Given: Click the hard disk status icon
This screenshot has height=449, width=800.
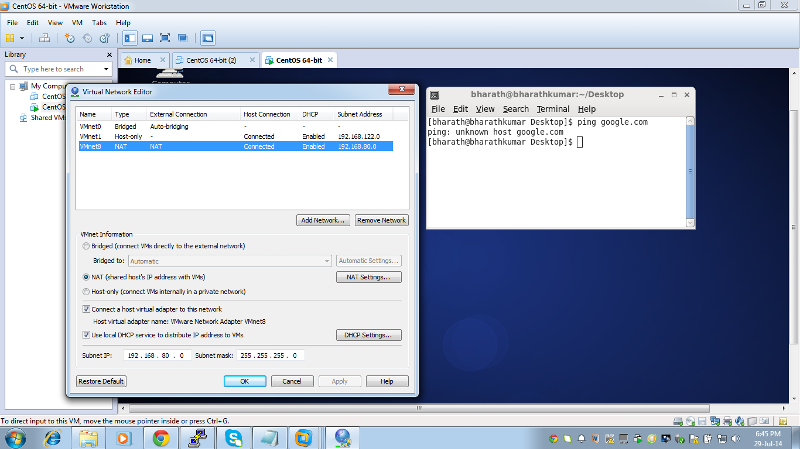Looking at the screenshot, I should point(678,421).
